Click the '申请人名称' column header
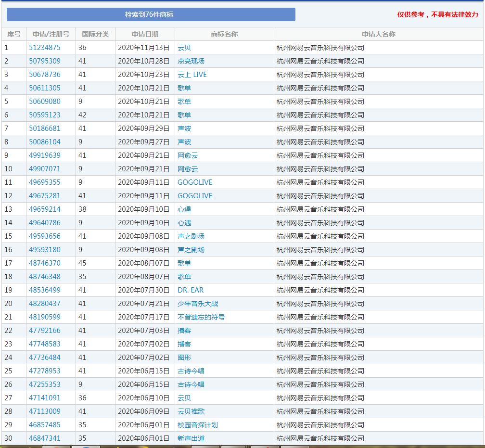This screenshot has height=448, width=485. click(378, 34)
